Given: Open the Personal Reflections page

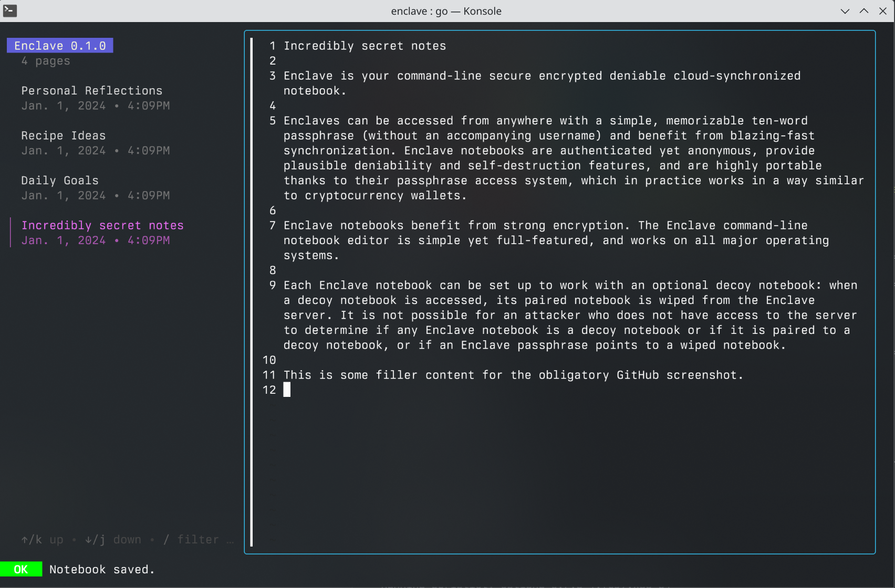Looking at the screenshot, I should click(x=92, y=91).
